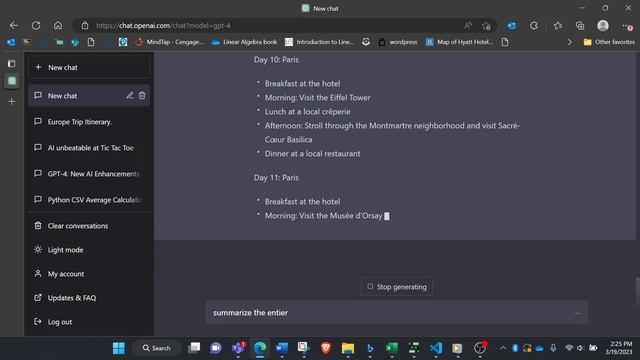The image size is (640, 360).
Task: Open GPT-4: New AI Enhancements chat
Action: (x=89, y=173)
